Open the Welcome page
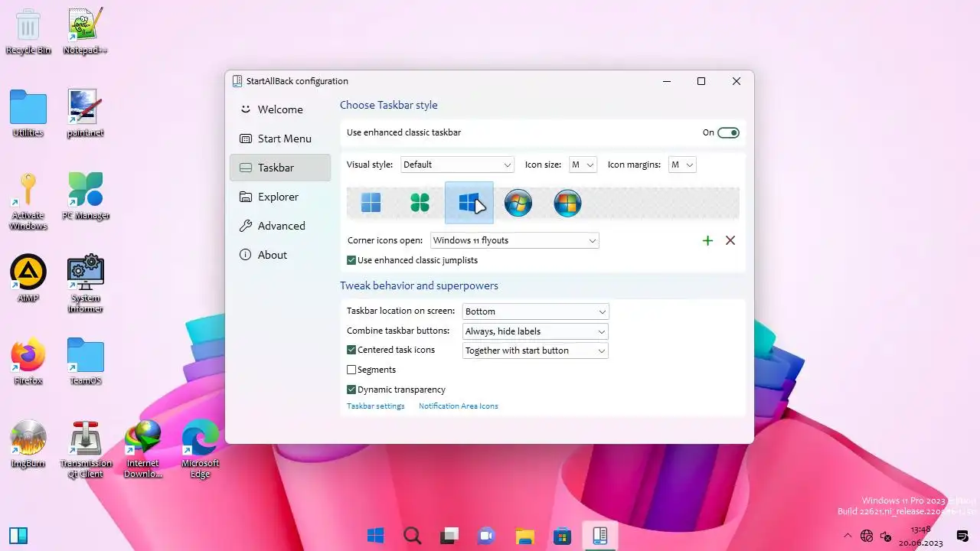The image size is (980, 551). pos(280,109)
